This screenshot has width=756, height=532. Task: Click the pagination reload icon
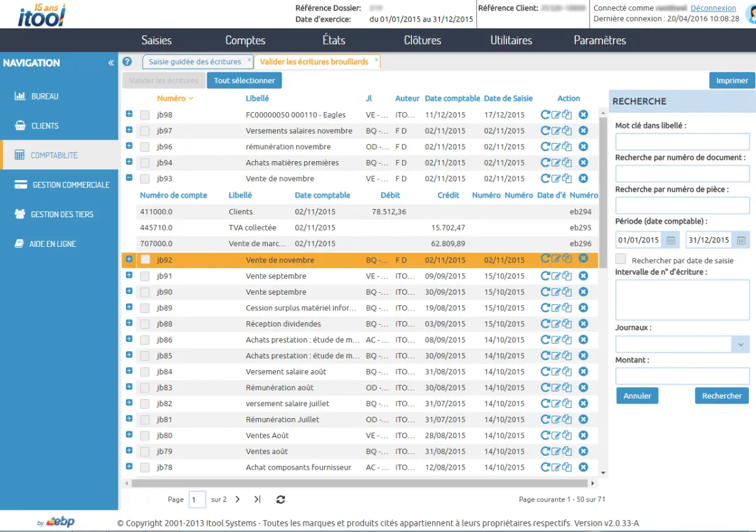pyautogui.click(x=281, y=499)
